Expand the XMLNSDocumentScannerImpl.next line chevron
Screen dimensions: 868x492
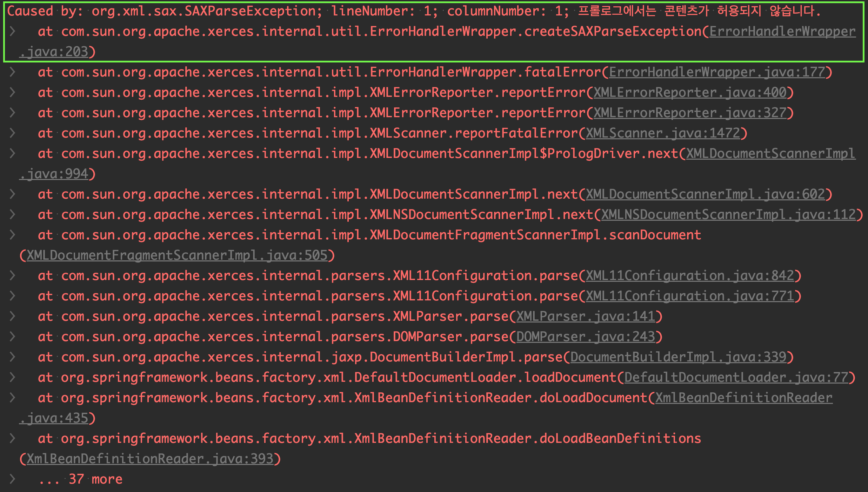(12, 214)
